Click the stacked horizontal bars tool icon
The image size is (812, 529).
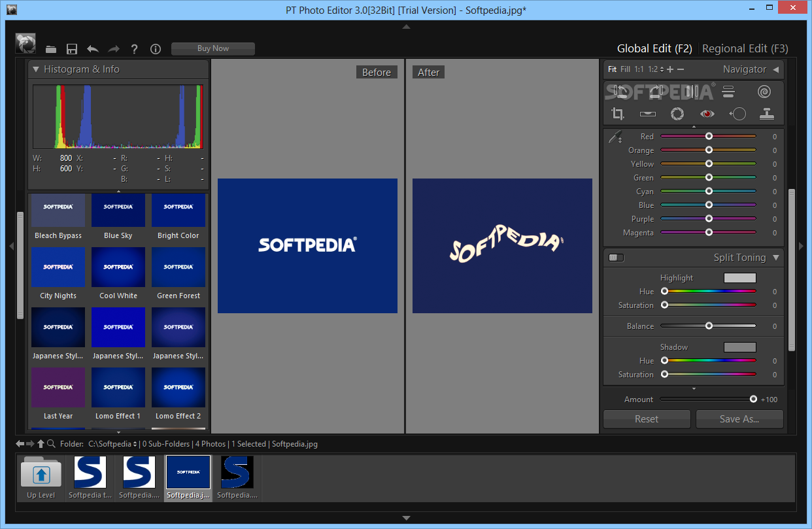point(728,92)
